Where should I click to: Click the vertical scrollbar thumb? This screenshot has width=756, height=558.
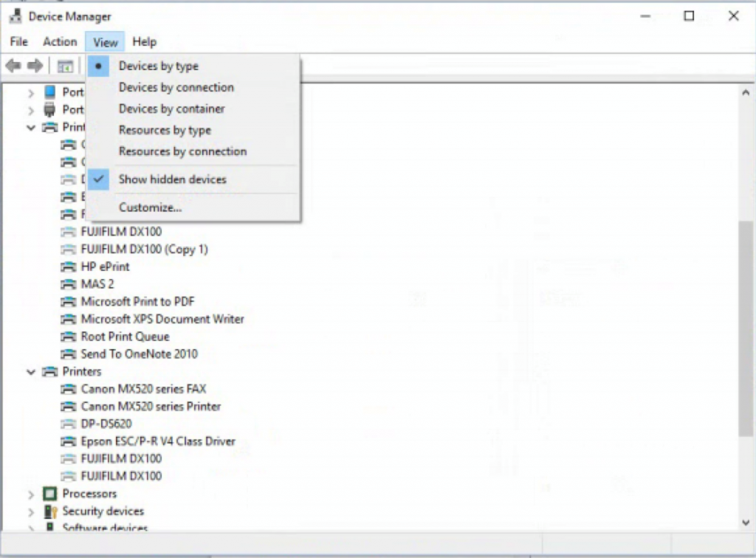coord(746,328)
